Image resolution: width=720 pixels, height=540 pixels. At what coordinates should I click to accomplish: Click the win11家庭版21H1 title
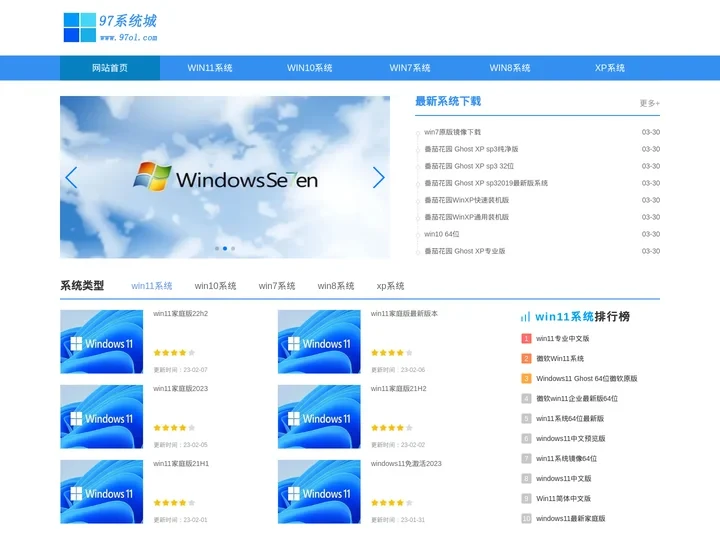tap(181, 464)
